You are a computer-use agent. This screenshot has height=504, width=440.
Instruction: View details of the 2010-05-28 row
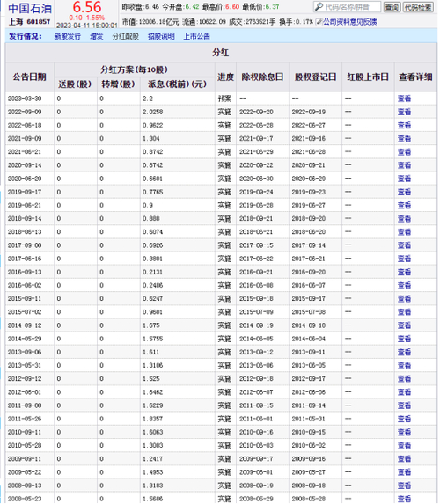(404, 445)
